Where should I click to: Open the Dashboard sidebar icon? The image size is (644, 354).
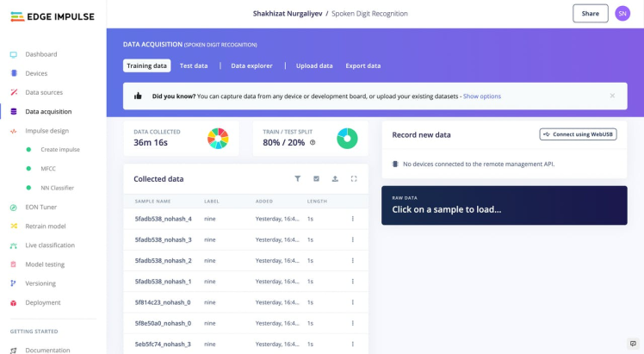coord(14,54)
